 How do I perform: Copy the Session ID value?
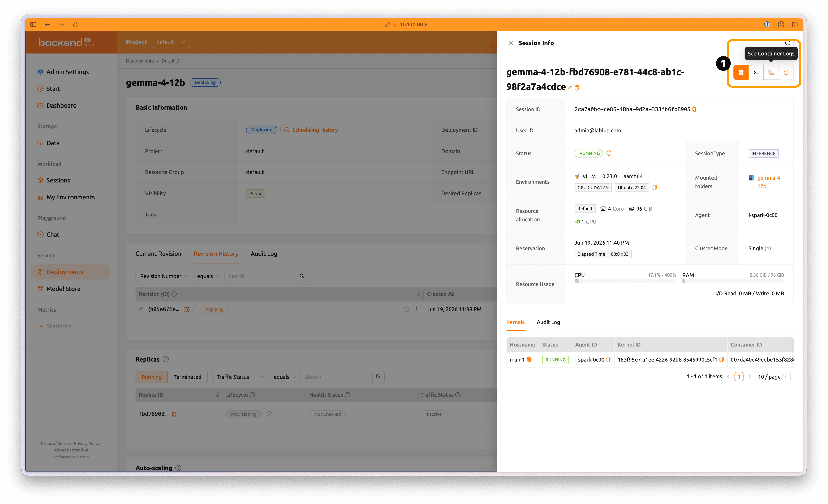[694, 109]
